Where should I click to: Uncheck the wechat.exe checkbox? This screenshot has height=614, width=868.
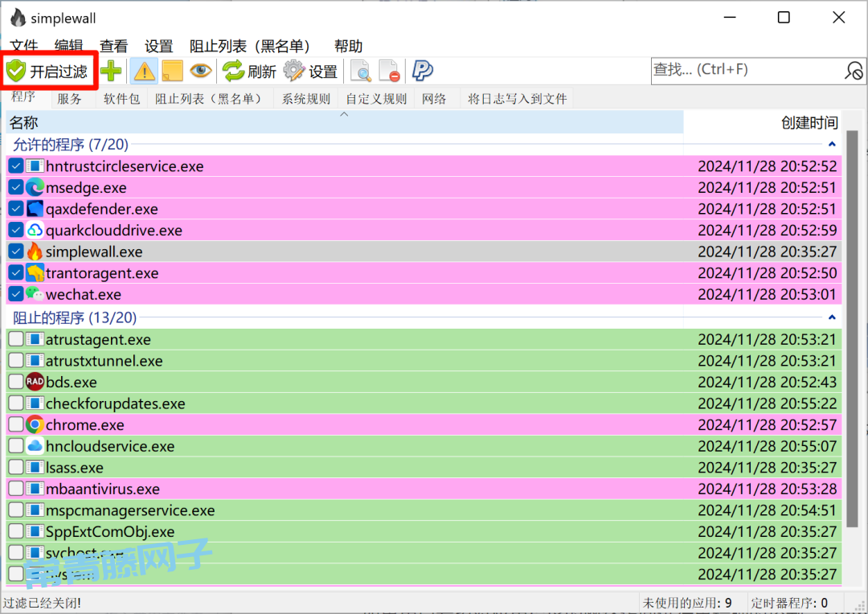[16, 294]
